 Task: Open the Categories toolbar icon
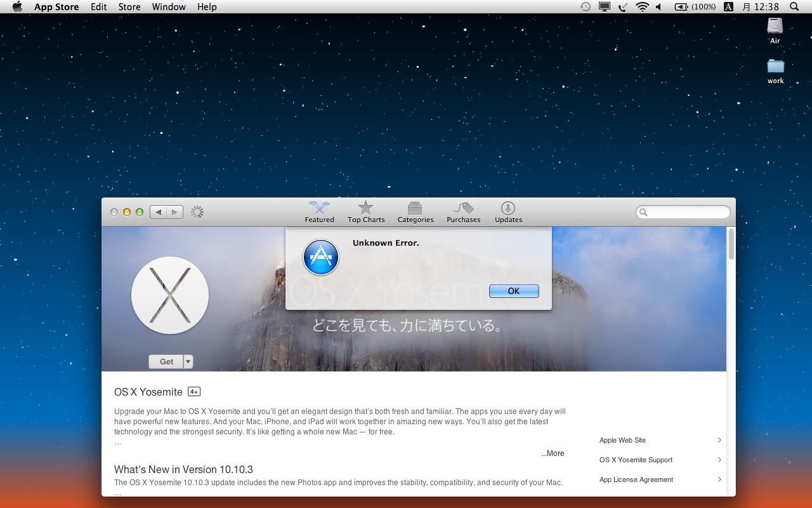415,208
